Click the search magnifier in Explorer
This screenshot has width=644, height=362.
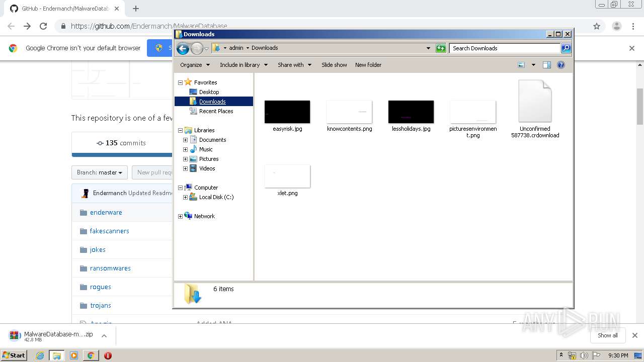[566, 48]
